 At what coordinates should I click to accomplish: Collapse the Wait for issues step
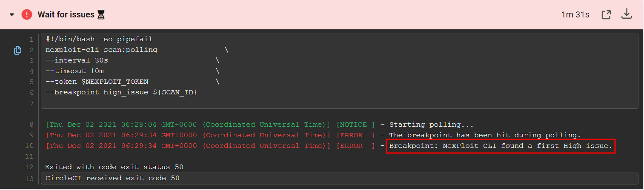(x=12, y=15)
